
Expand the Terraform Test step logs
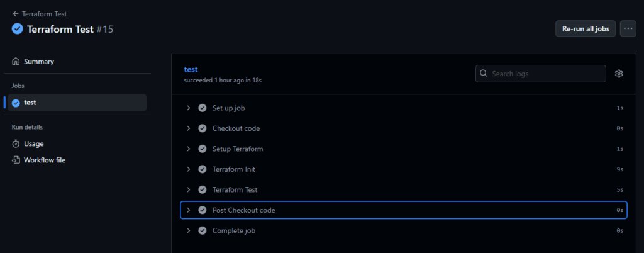(x=188, y=190)
